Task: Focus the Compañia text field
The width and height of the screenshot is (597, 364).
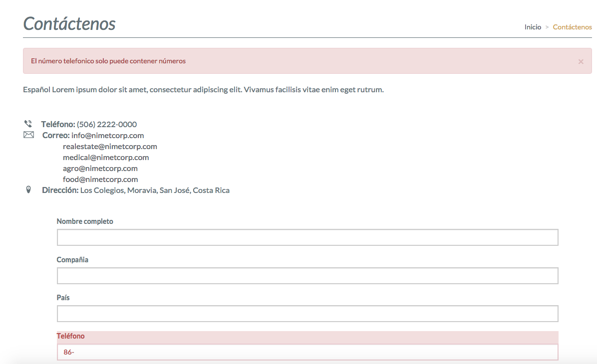Action: 307,276
